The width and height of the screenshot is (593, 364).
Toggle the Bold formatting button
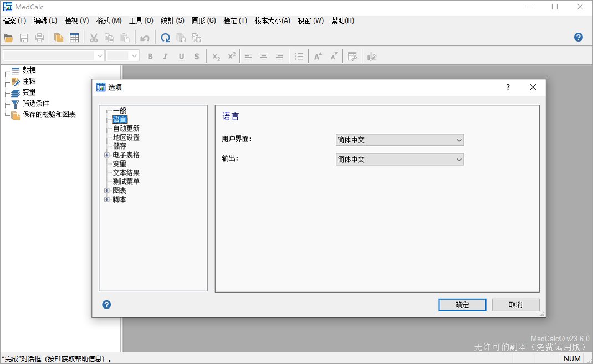(x=150, y=57)
